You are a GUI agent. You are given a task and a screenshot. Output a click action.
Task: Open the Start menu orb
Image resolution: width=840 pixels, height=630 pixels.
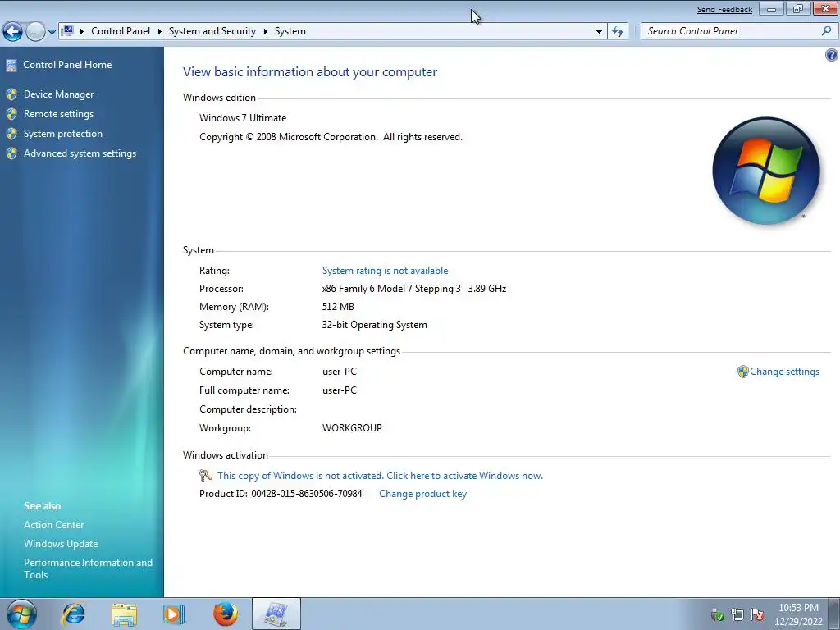[x=22, y=614]
